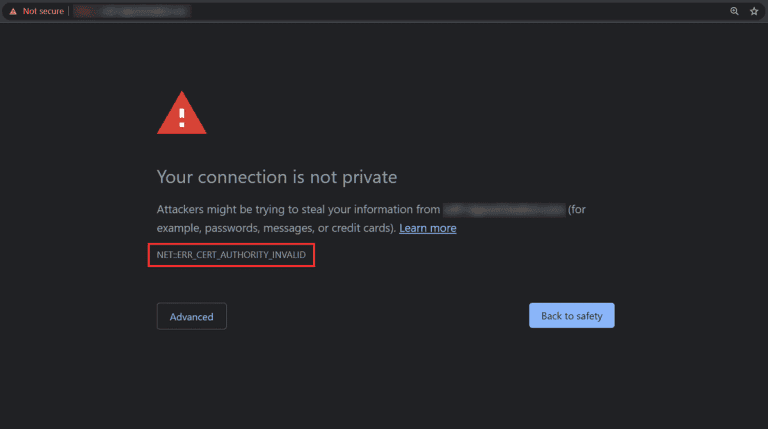The image size is (768, 429).
Task: Click the red highlight box around error code
Action: point(231,255)
